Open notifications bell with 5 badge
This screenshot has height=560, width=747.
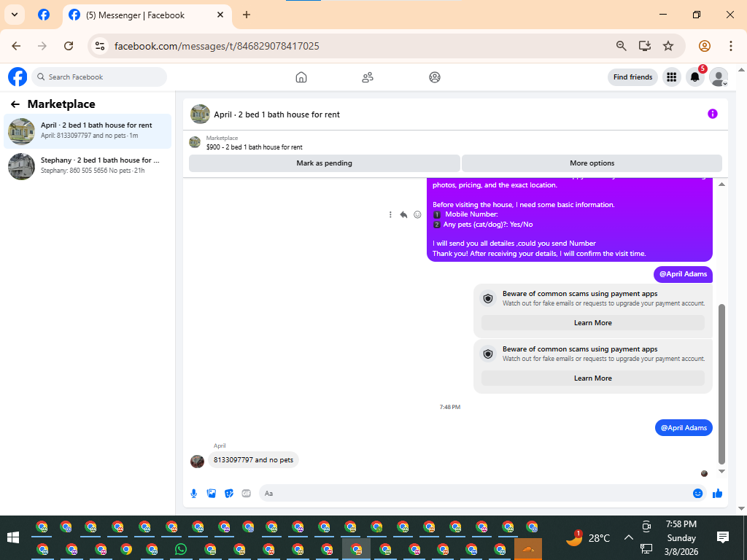coord(695,77)
